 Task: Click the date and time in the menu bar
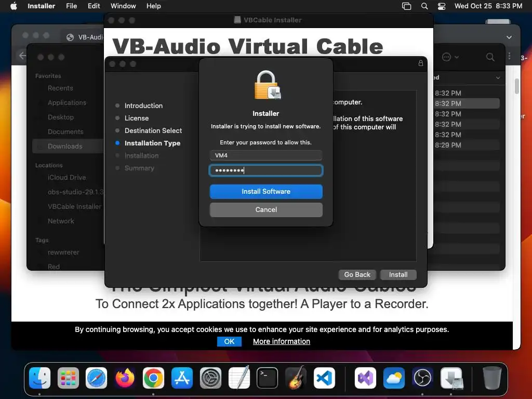488,6
